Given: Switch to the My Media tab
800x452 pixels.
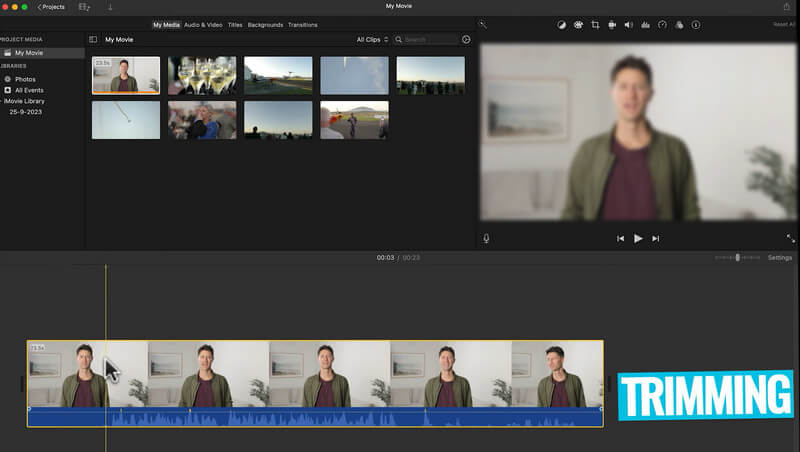Looking at the screenshot, I should (x=166, y=24).
